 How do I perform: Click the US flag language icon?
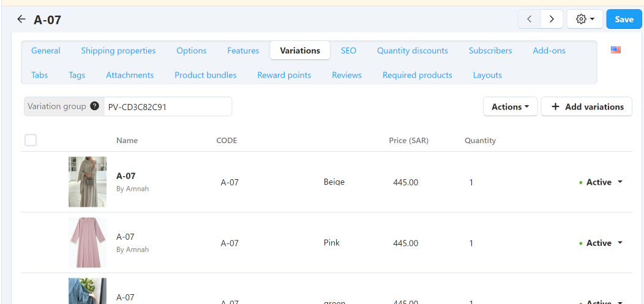(616, 50)
